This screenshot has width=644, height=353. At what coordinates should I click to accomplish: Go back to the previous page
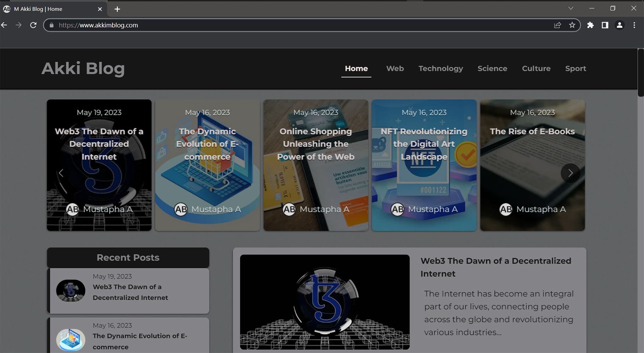pos(5,25)
